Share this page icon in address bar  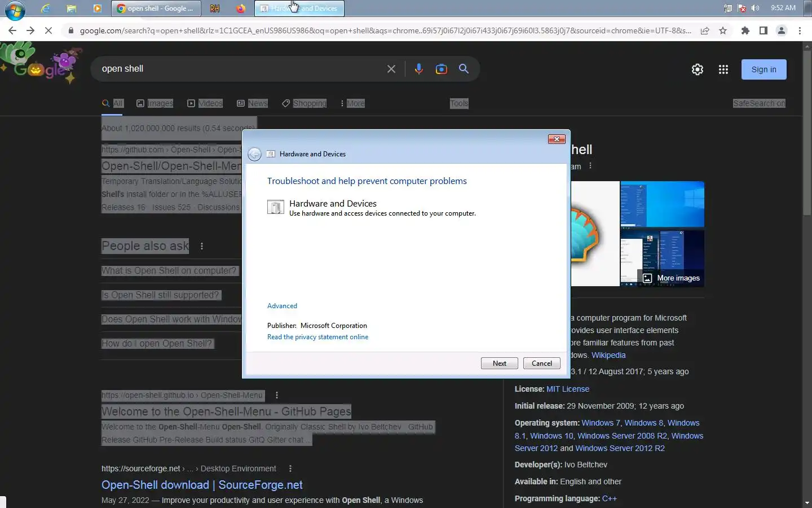pyautogui.click(x=705, y=30)
